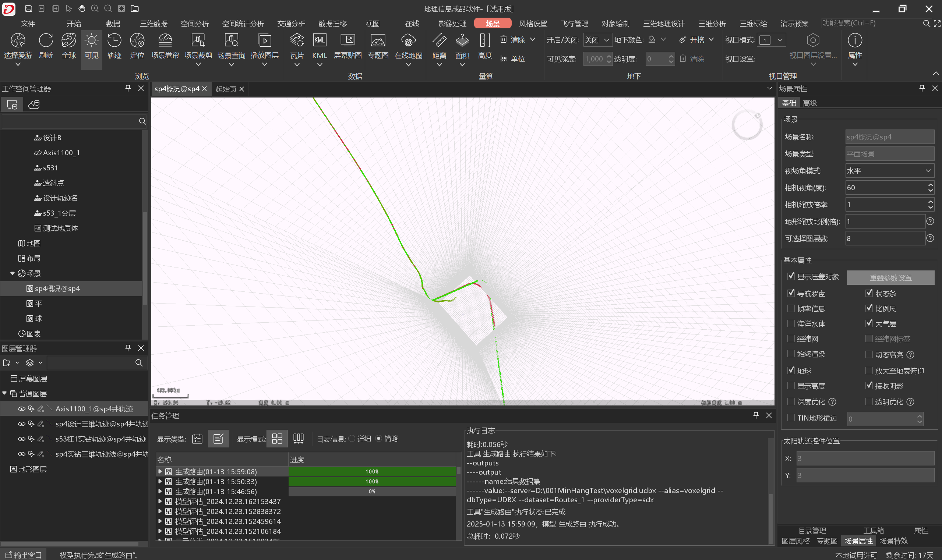Open the 三维分析 ribbon tab

711,24
